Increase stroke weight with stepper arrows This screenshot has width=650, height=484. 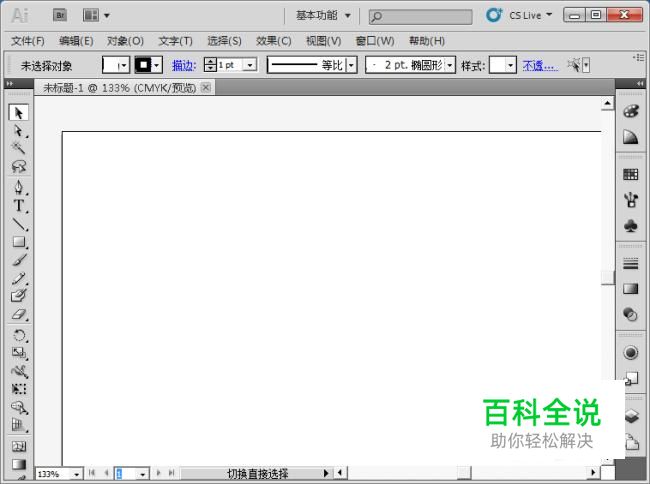point(210,61)
